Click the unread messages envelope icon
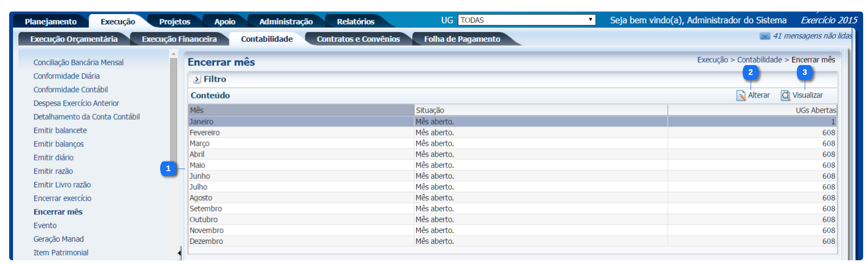The width and height of the screenshot is (868, 264). point(765,36)
